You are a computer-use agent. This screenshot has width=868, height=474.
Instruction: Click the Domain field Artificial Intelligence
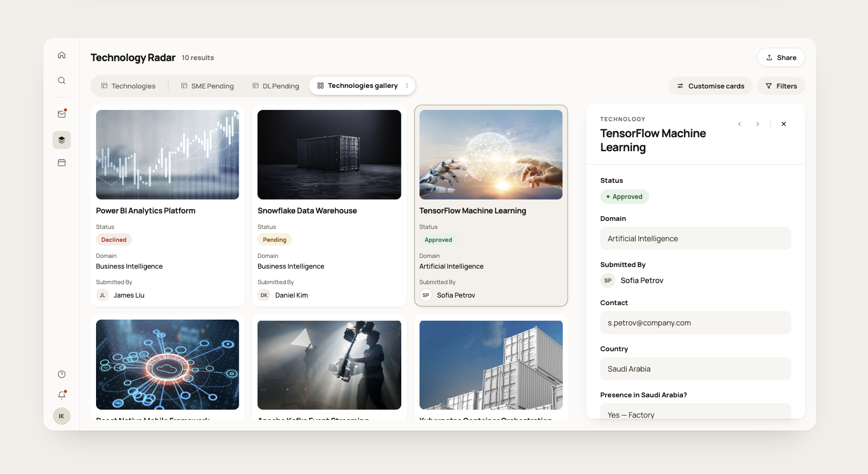click(x=696, y=239)
